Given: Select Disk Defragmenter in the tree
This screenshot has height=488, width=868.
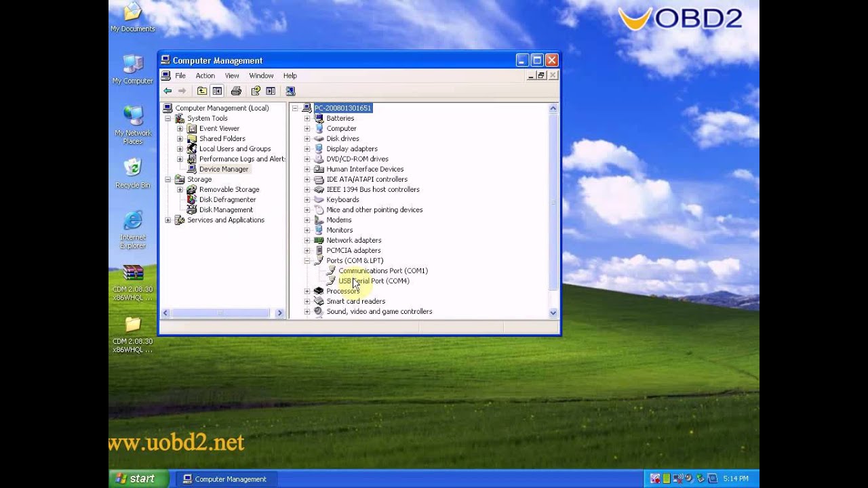Looking at the screenshot, I should pos(227,199).
